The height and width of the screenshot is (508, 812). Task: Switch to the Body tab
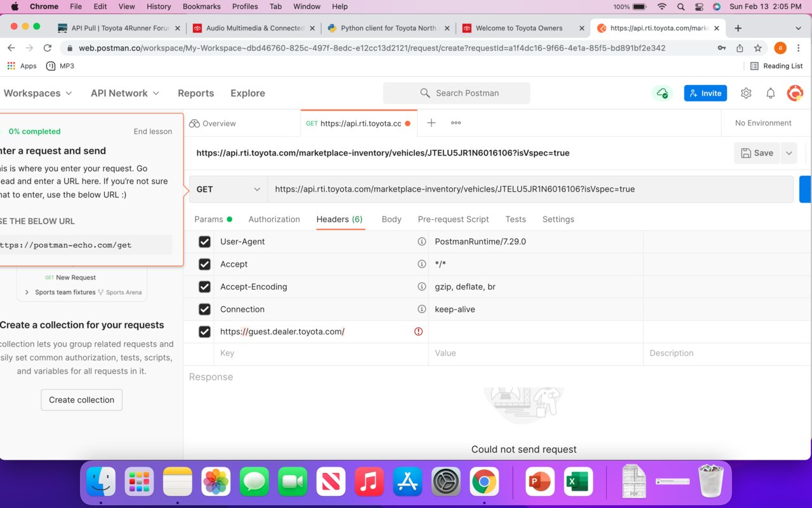pos(391,219)
